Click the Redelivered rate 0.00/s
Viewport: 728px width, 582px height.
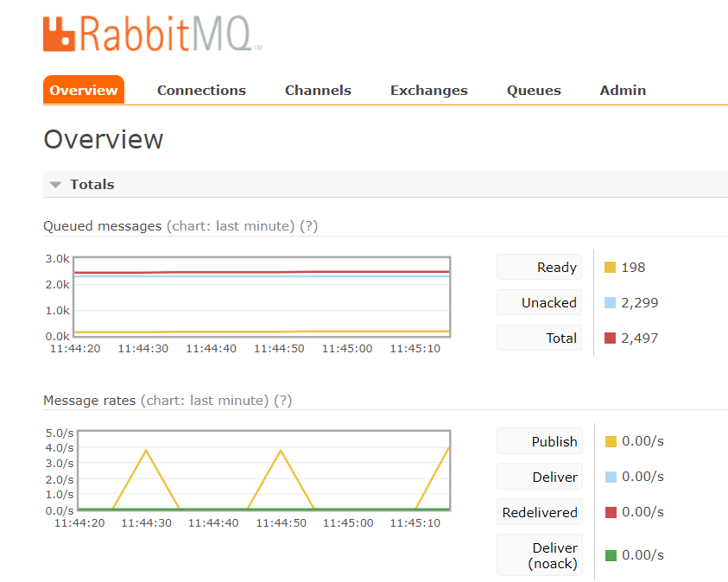pyautogui.click(x=643, y=512)
